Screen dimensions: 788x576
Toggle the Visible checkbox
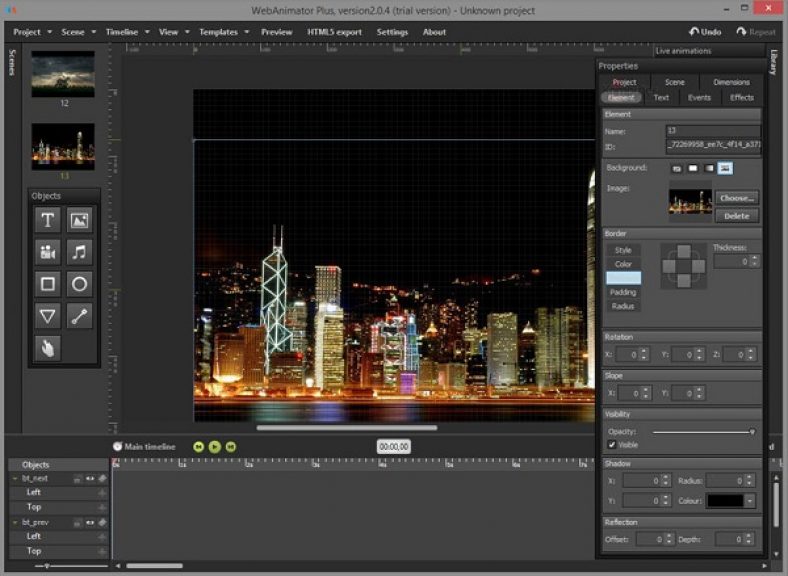[612, 444]
